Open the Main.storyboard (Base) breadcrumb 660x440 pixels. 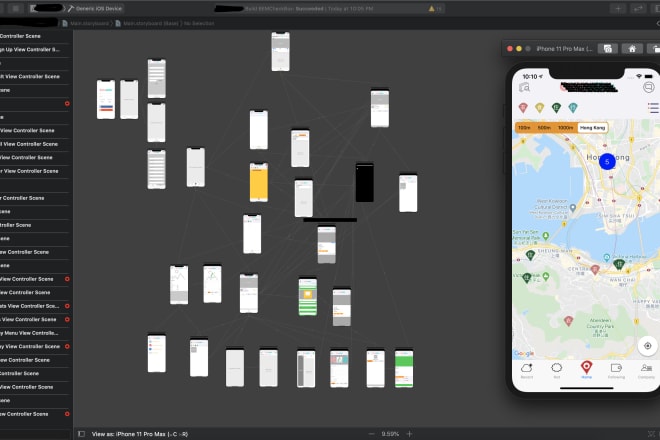147,23
